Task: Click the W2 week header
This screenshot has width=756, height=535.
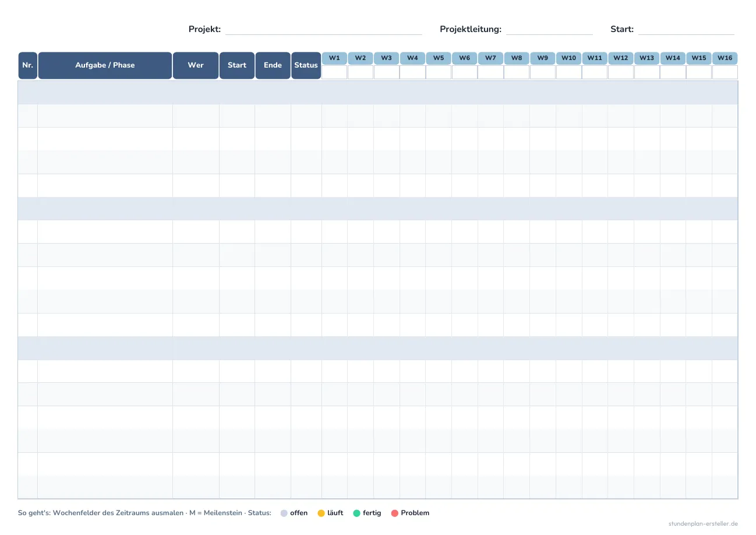Action: pyautogui.click(x=361, y=58)
